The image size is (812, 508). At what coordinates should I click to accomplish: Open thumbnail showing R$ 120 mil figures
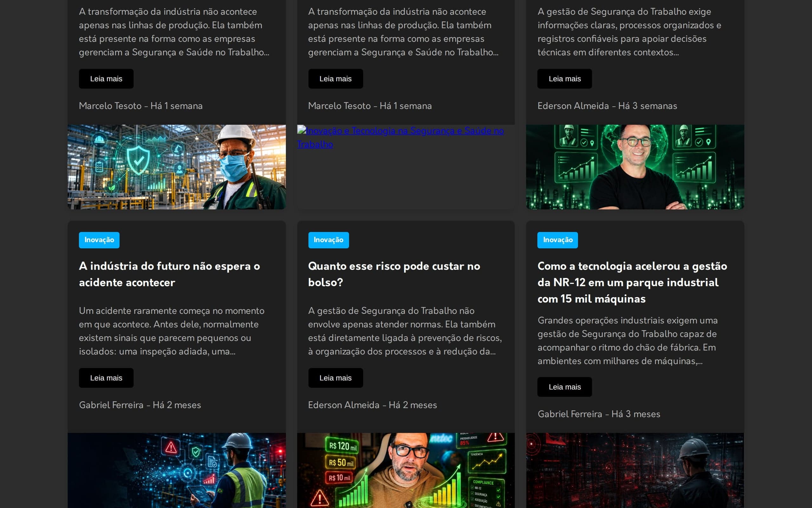[x=406, y=470]
